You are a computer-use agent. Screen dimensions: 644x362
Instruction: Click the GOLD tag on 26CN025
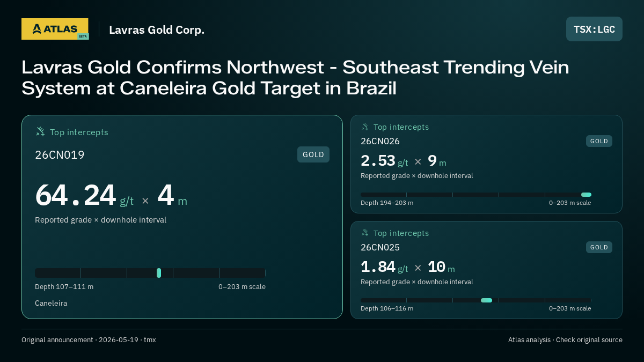(x=599, y=247)
